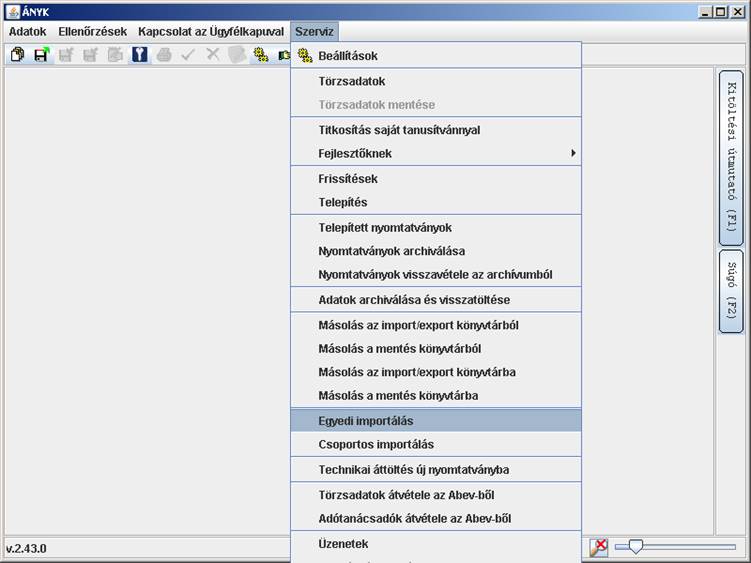
Task: Click the highlighted Egyedi importálás entry
Action: click(436, 421)
